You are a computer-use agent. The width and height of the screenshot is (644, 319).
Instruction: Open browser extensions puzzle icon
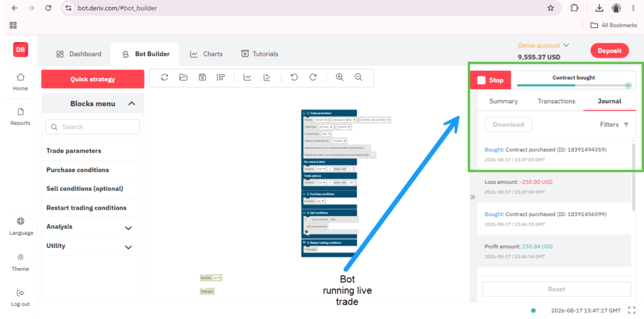click(574, 8)
